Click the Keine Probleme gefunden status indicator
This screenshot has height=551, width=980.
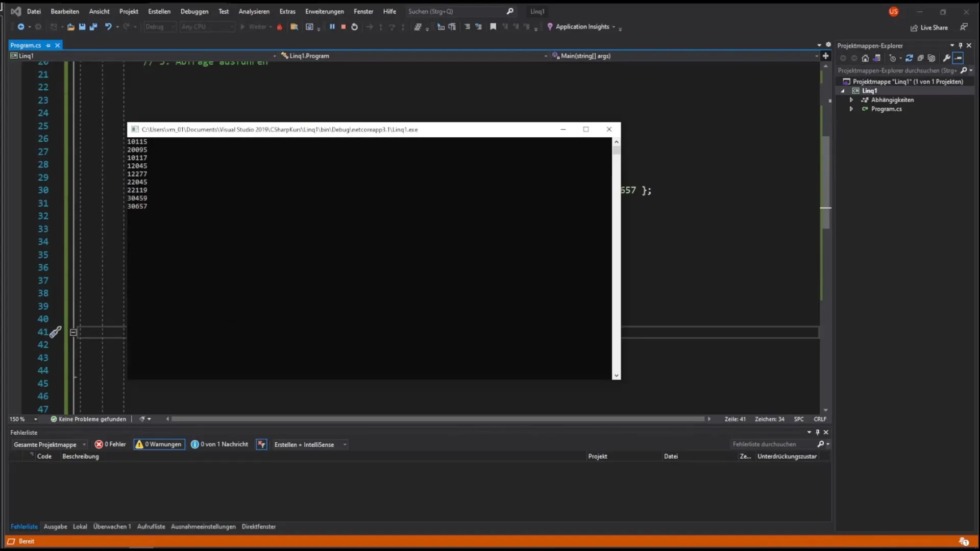pos(88,419)
